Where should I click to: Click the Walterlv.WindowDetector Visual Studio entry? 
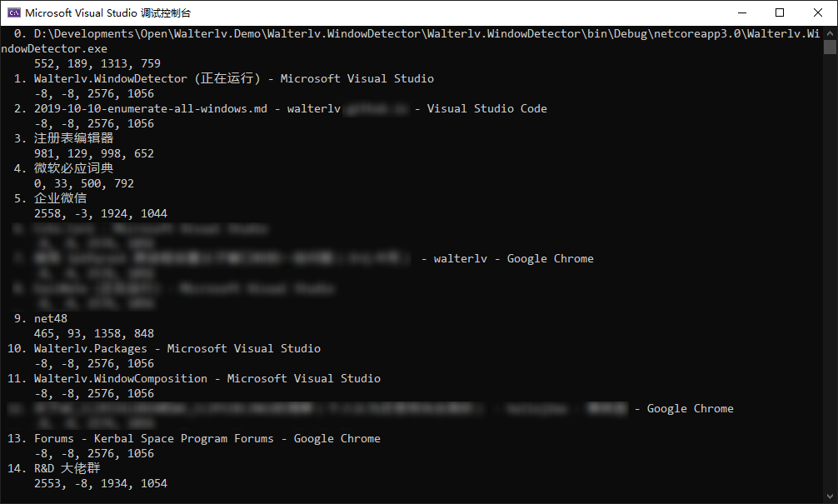(233, 78)
